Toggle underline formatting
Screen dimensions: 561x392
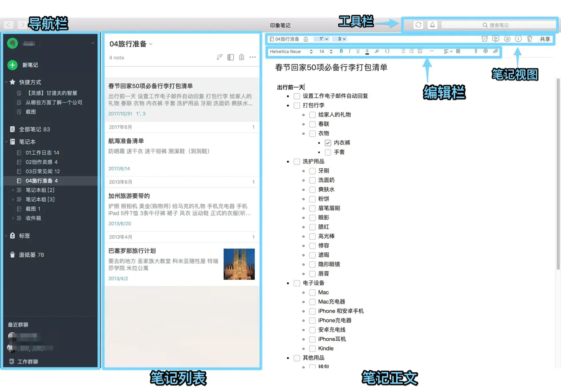point(358,51)
